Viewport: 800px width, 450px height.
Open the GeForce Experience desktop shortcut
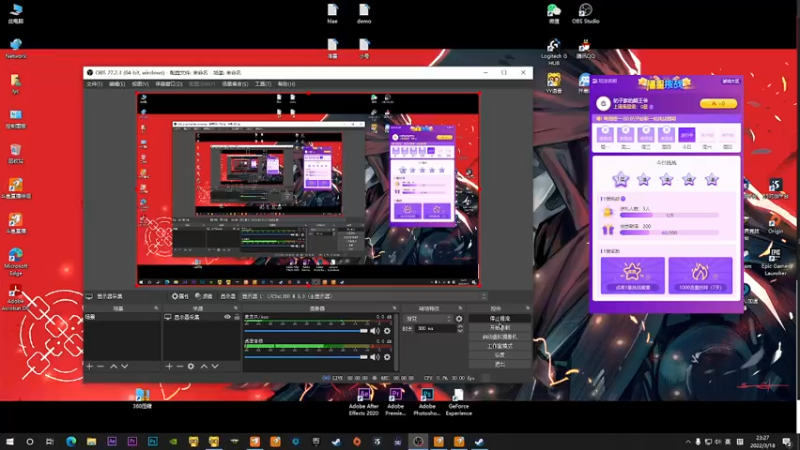pos(459,402)
